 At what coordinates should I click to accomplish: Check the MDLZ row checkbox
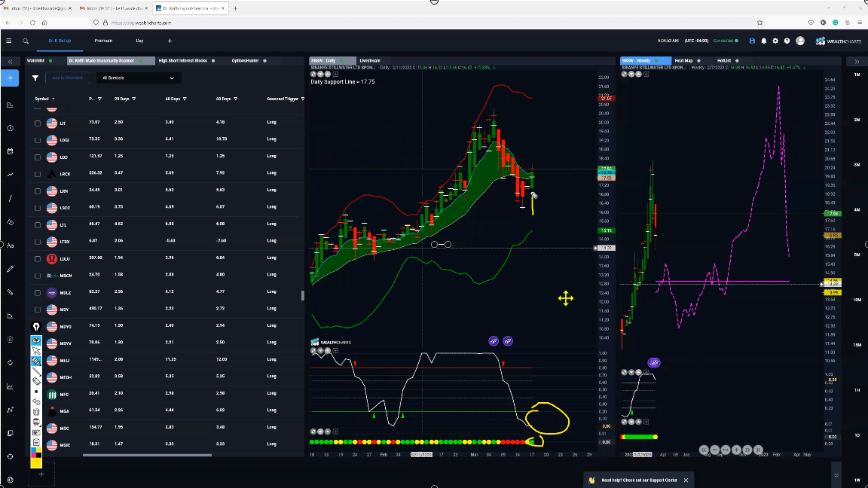[x=38, y=293]
